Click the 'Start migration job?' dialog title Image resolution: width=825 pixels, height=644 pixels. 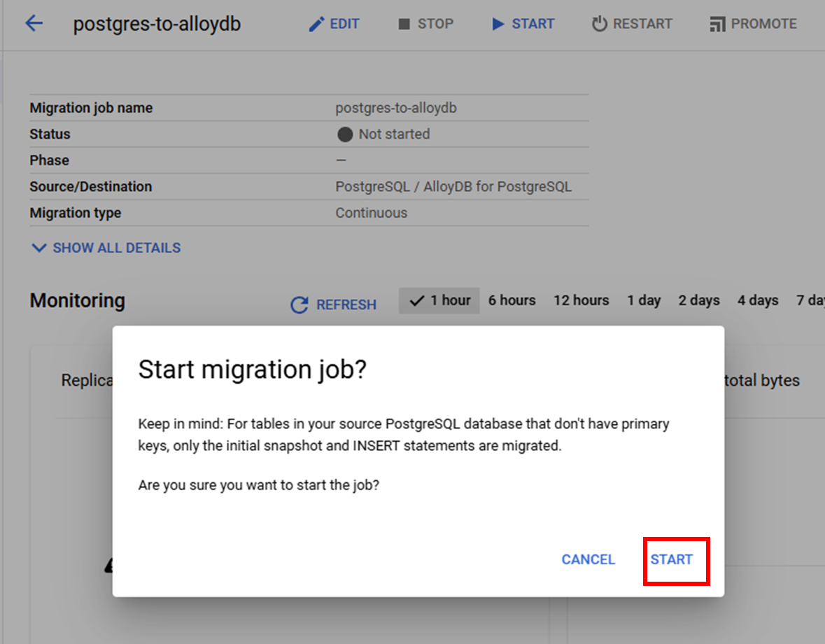[x=253, y=370]
